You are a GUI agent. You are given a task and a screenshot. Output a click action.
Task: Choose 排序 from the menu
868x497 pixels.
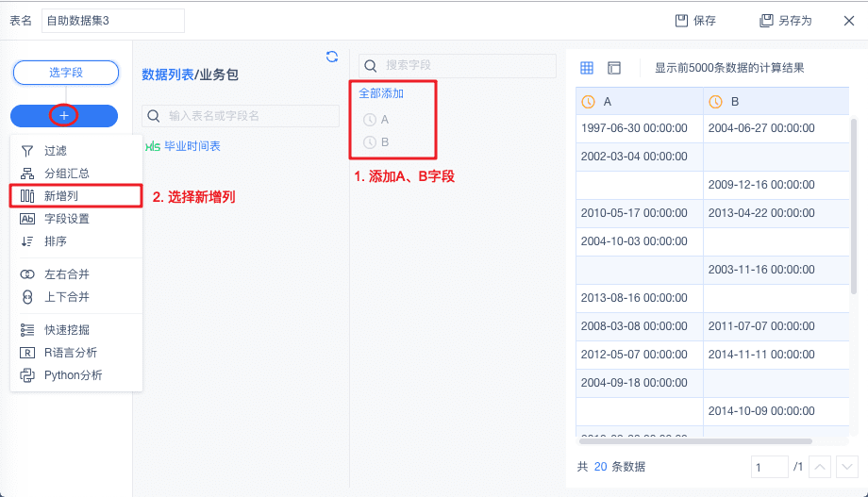[75, 241]
